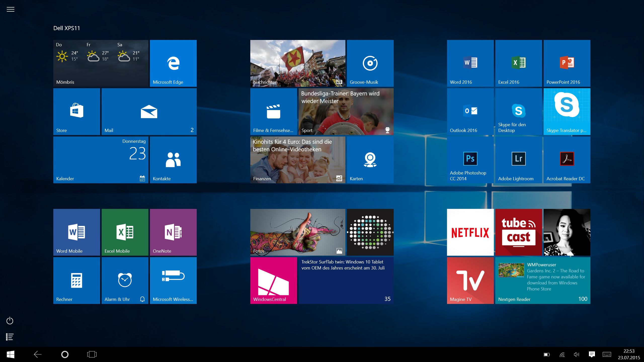Open the Microsoft Edge tile

tap(173, 63)
